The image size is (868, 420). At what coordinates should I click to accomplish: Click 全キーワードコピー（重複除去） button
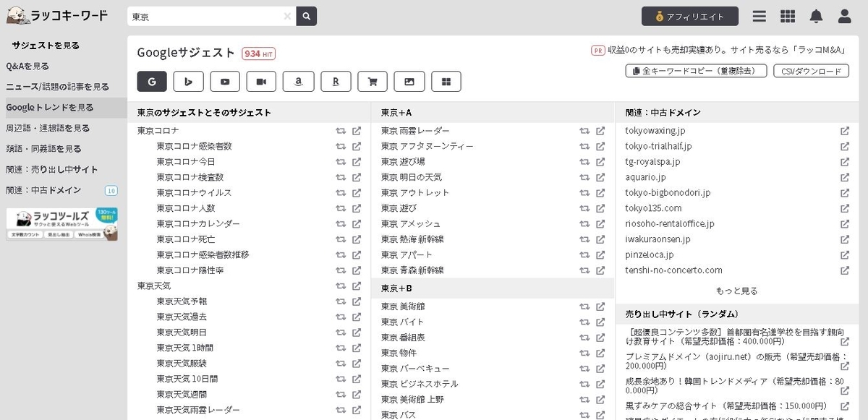coord(696,71)
